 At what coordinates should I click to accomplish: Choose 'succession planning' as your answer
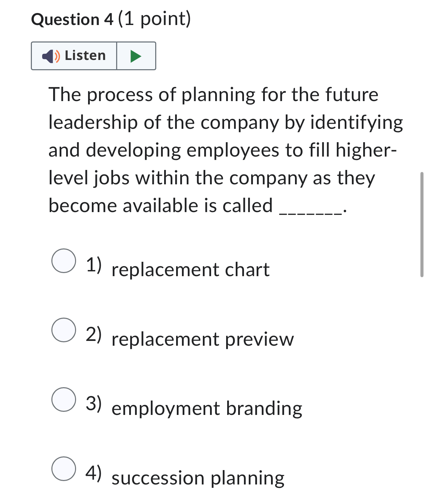64,469
